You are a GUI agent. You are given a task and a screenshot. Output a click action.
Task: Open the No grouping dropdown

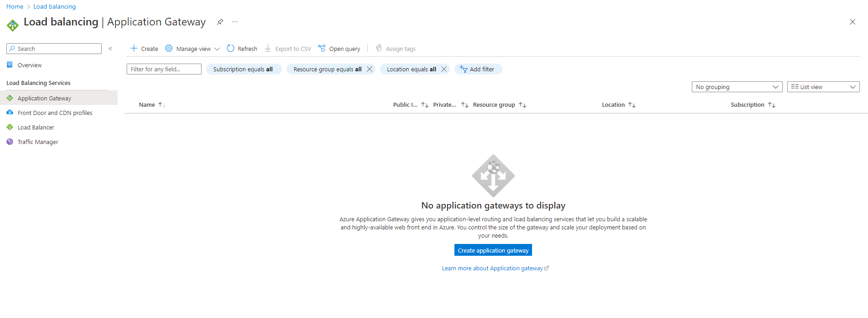736,87
